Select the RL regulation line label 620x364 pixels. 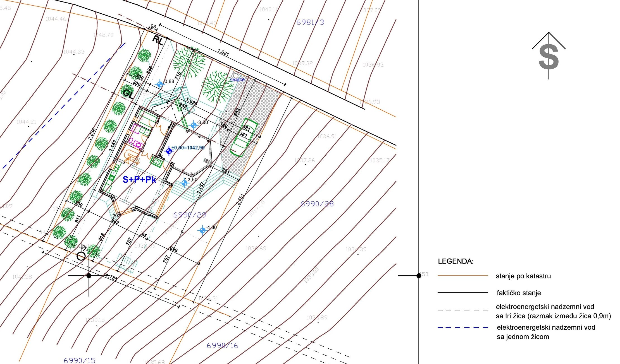[x=158, y=40]
